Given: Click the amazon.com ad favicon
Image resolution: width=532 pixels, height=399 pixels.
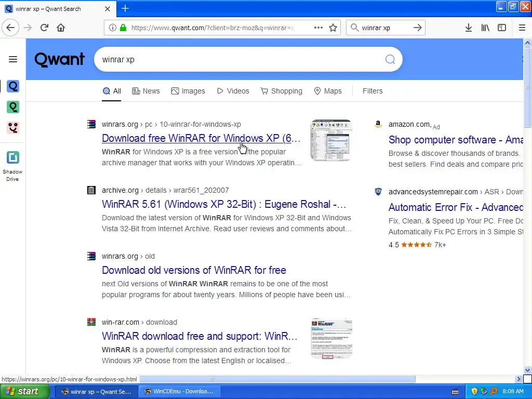Looking at the screenshot, I should pyautogui.click(x=378, y=124).
